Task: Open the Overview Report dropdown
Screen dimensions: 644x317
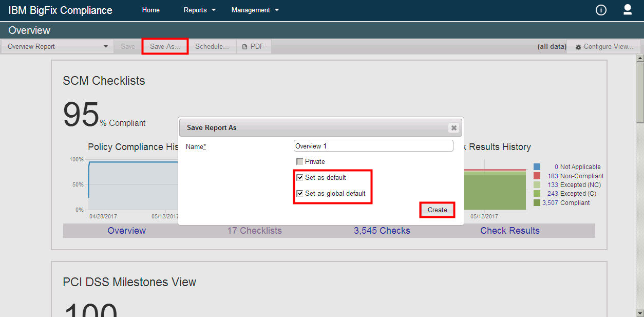Action: point(58,46)
